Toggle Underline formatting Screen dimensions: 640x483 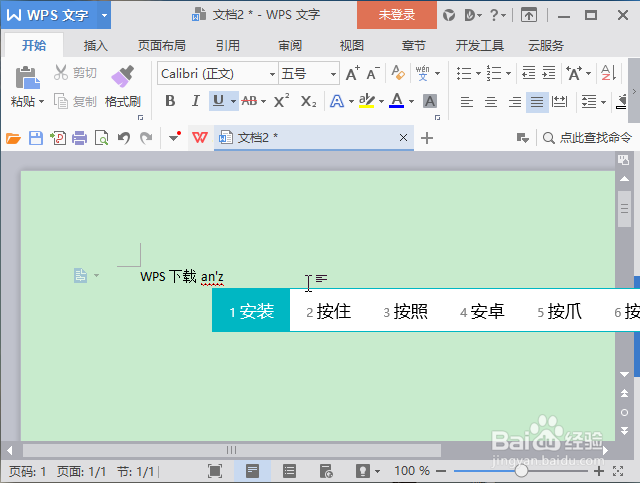pos(218,100)
